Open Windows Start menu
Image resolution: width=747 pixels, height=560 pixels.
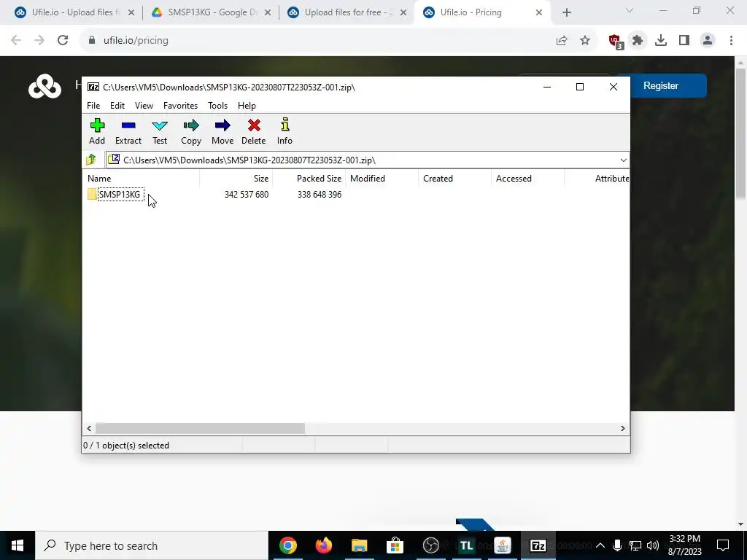click(x=18, y=545)
